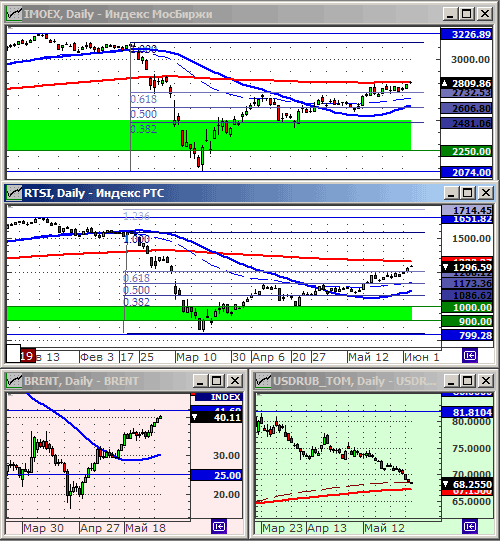Minimize the IMOEX chart window
Viewport: 500px width, 541px height.
point(450,14)
